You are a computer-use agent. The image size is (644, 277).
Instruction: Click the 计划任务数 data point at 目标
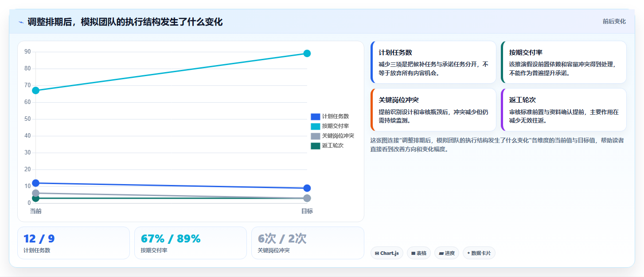(x=307, y=188)
